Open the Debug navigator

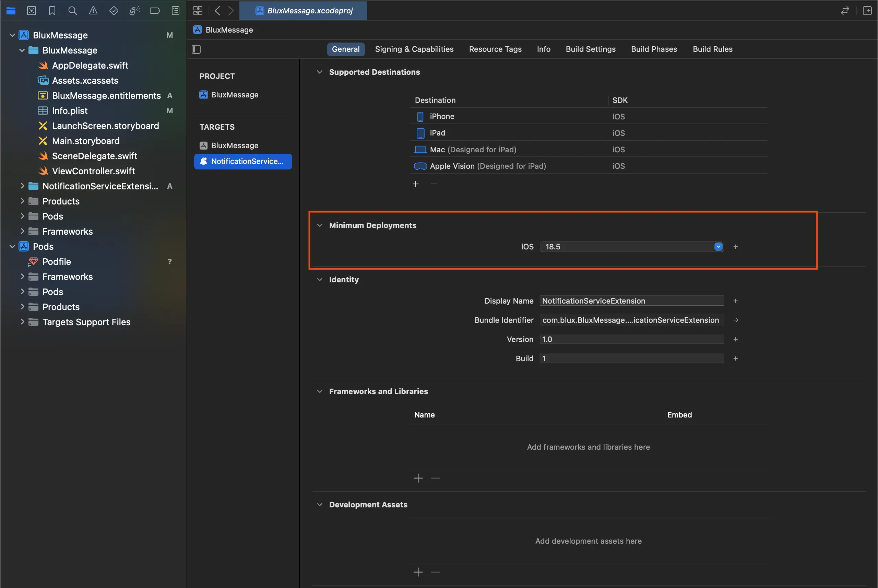(134, 11)
